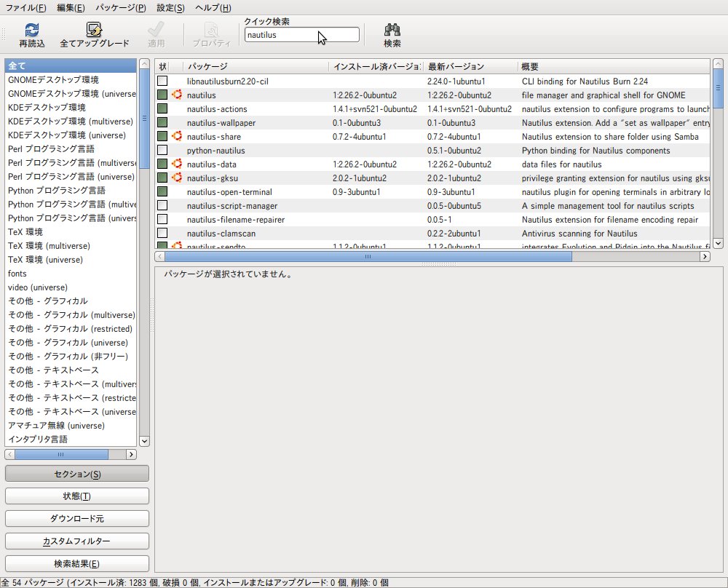Click the 状態(T) filter button
This screenshot has width=728, height=588.
pos(77,496)
